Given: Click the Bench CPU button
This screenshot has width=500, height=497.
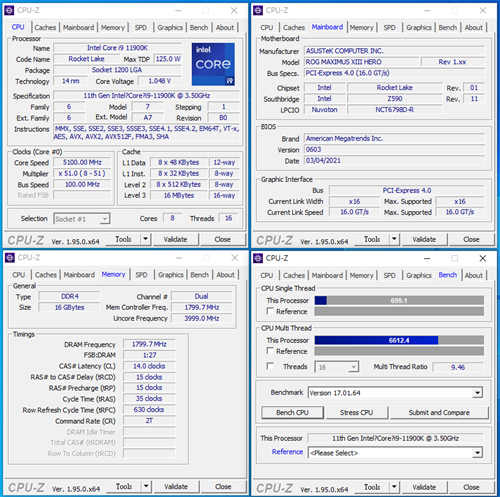Looking at the screenshot, I should pos(292,413).
